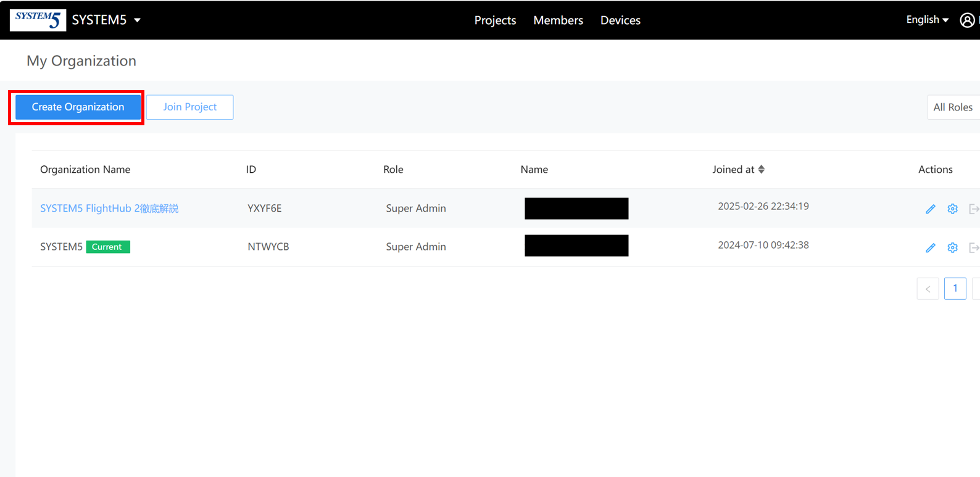Image resolution: width=980 pixels, height=477 pixels.
Task: Open the Members menu
Action: pyautogui.click(x=558, y=20)
